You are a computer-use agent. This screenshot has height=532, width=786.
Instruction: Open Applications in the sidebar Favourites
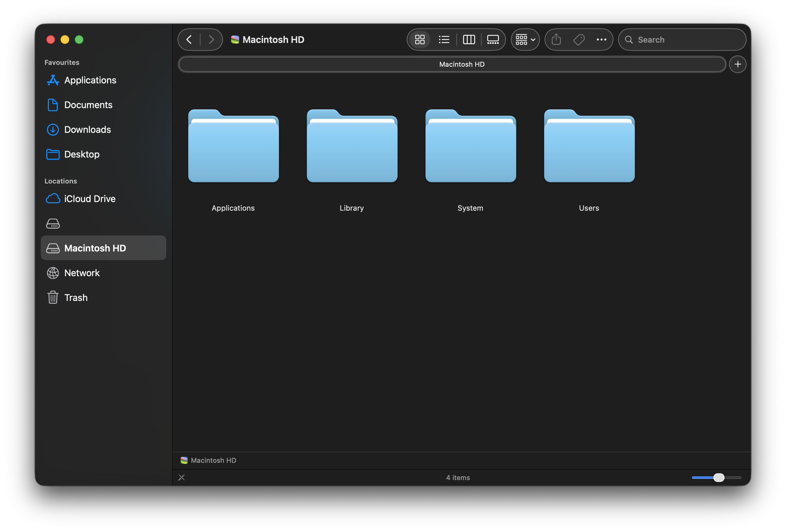[104, 80]
